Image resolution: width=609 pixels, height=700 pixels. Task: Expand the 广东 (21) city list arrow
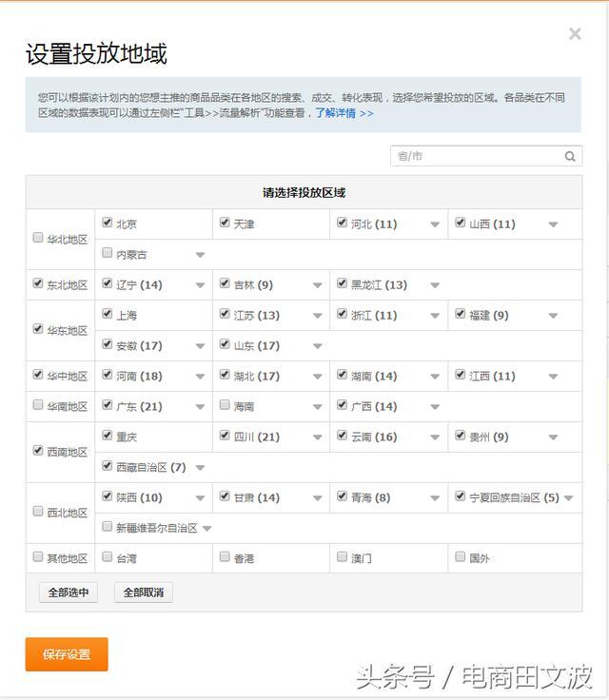[x=200, y=407]
